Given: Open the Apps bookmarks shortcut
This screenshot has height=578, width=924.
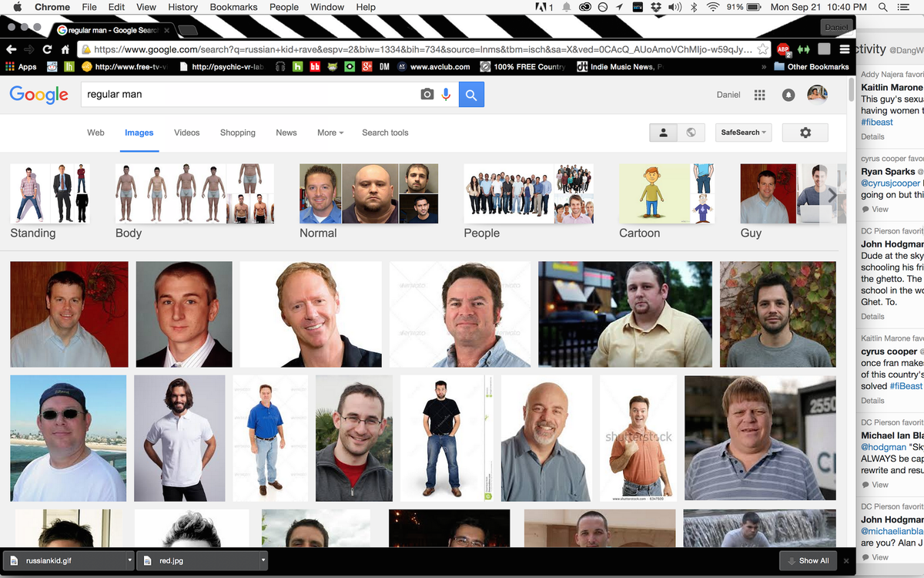Looking at the screenshot, I should pyautogui.click(x=21, y=67).
